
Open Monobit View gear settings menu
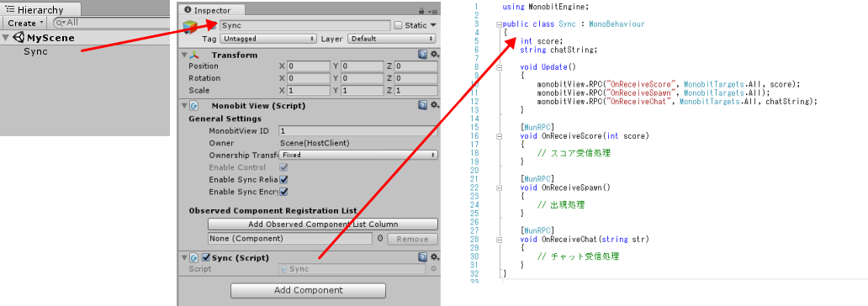click(434, 105)
